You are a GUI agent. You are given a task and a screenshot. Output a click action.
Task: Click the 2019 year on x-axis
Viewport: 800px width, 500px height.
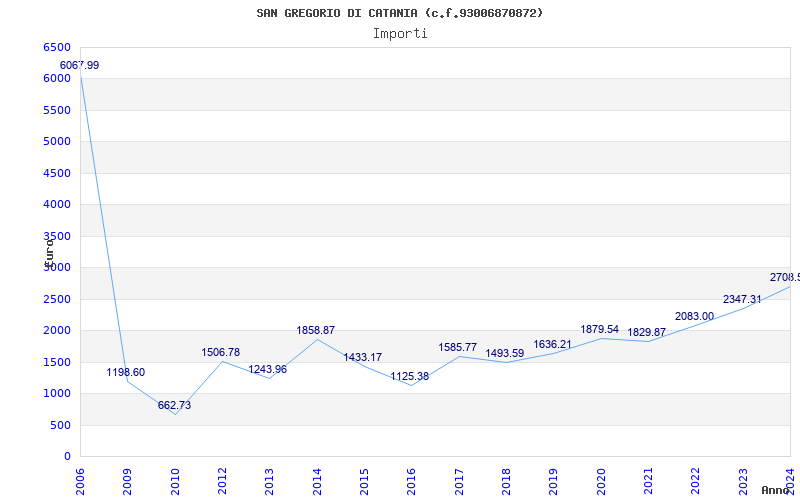click(554, 479)
